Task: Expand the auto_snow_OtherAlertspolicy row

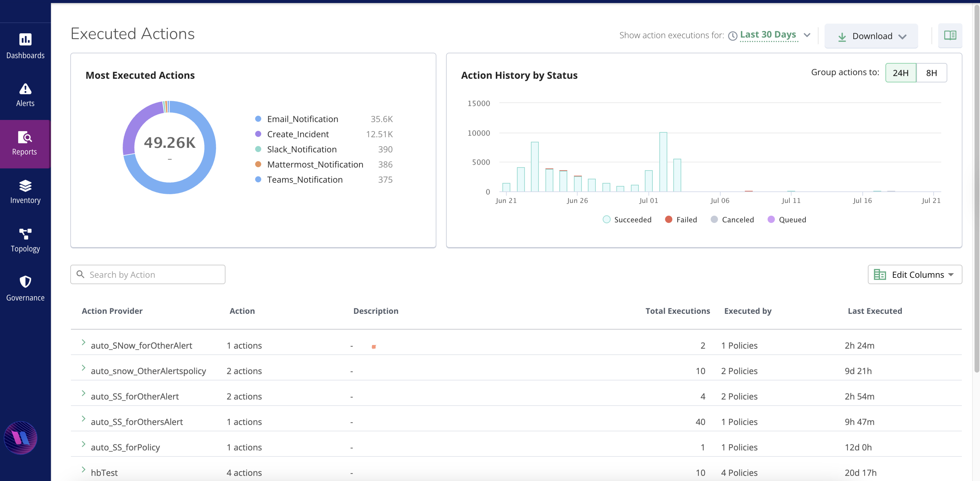Action: click(83, 368)
